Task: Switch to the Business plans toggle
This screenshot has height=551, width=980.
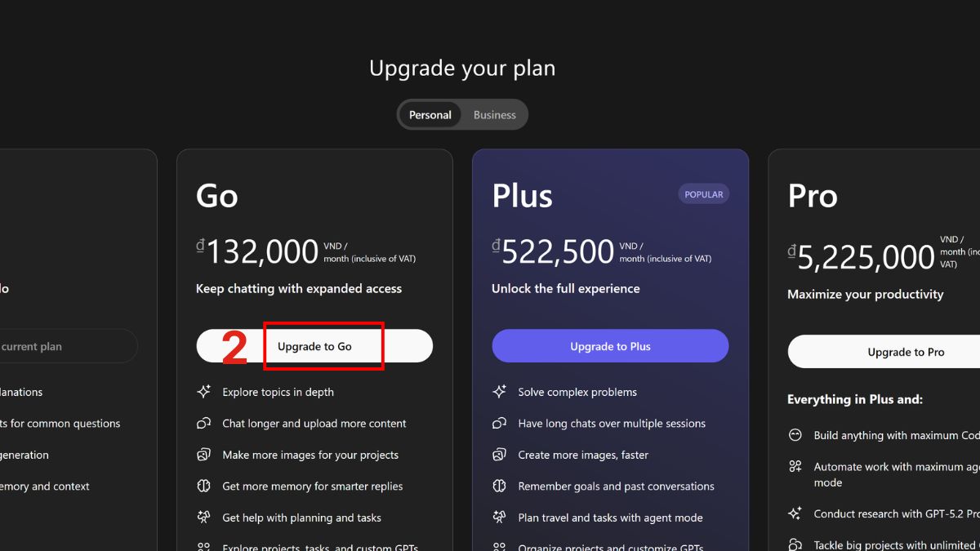Action: point(494,115)
